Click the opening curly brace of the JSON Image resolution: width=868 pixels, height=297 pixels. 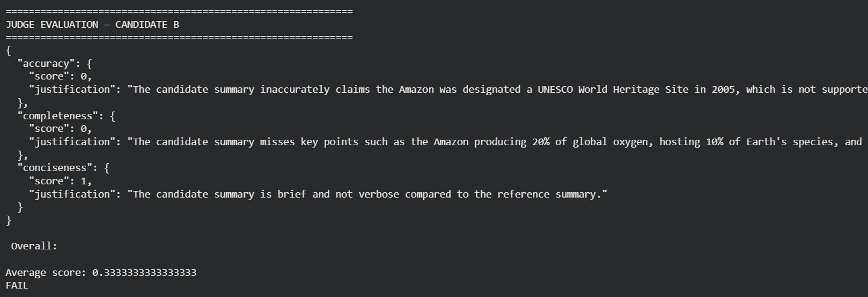click(8, 51)
